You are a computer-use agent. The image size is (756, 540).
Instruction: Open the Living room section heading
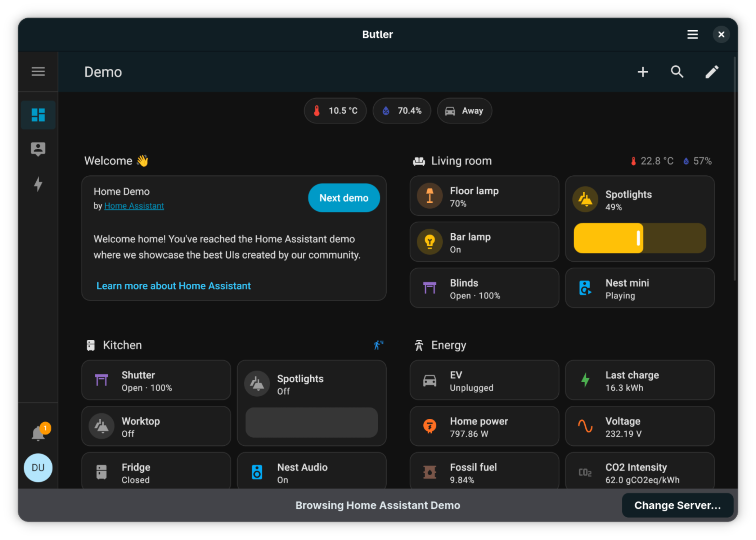pyautogui.click(x=461, y=161)
